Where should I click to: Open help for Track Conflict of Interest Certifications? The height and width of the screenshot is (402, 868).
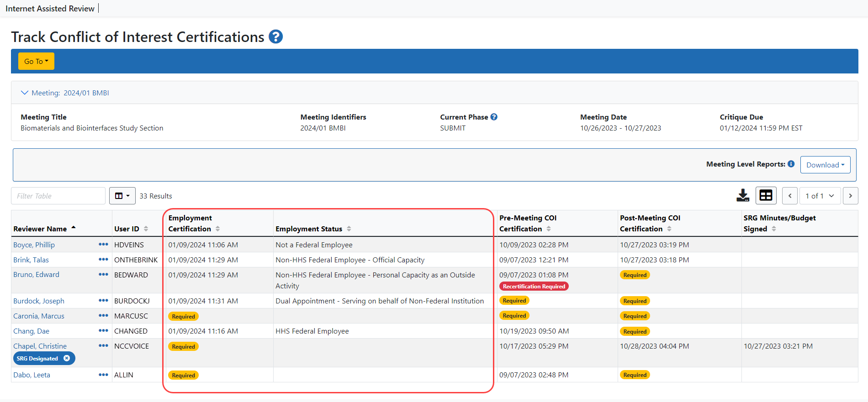[275, 37]
